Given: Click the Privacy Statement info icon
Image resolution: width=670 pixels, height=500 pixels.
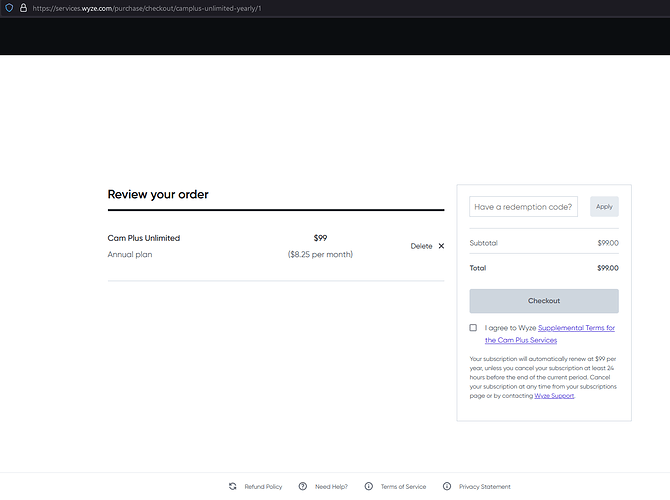Looking at the screenshot, I should [x=447, y=486].
